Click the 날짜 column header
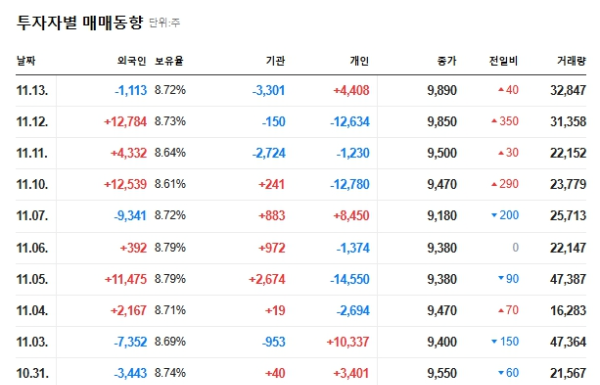 click(x=26, y=61)
